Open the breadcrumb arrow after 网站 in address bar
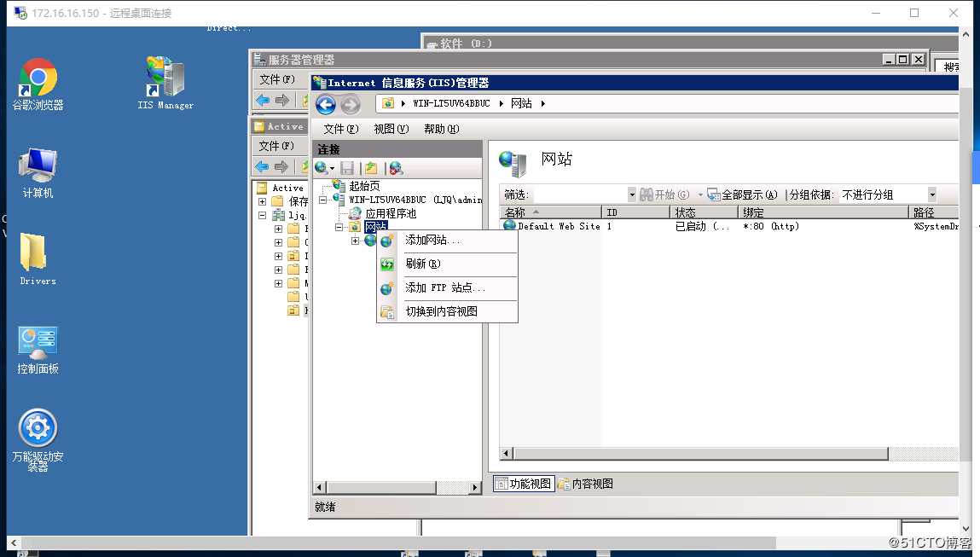Image resolution: width=980 pixels, height=557 pixels. (x=543, y=104)
